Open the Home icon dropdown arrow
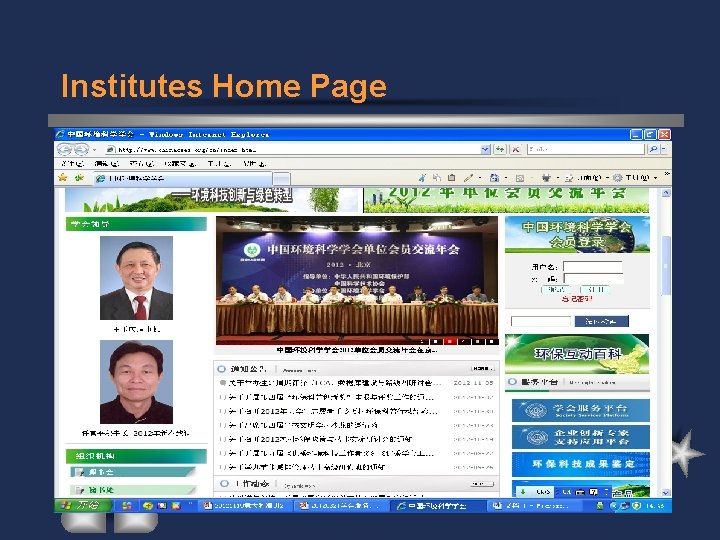The width and height of the screenshot is (720, 540). click(x=506, y=178)
